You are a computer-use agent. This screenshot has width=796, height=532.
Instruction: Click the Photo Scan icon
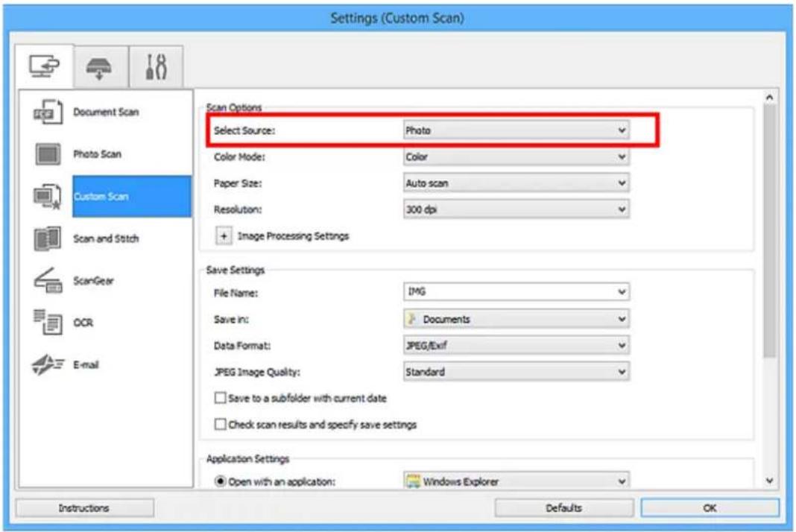click(48, 154)
